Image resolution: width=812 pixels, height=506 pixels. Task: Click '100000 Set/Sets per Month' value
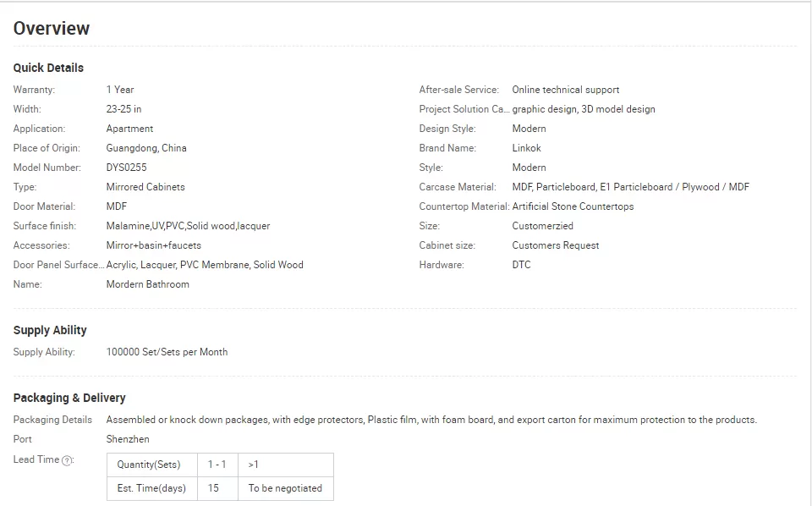[167, 352]
